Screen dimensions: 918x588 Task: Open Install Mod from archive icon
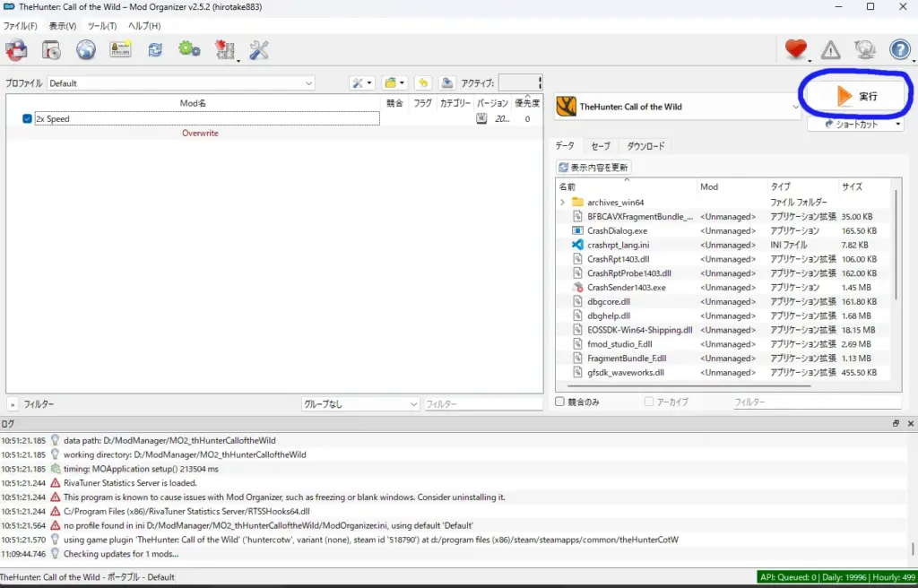[x=51, y=50]
